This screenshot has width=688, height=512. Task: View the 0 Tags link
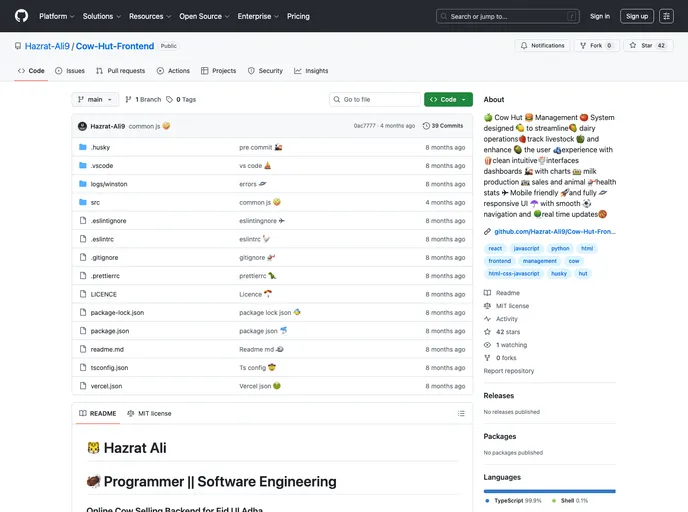(181, 100)
